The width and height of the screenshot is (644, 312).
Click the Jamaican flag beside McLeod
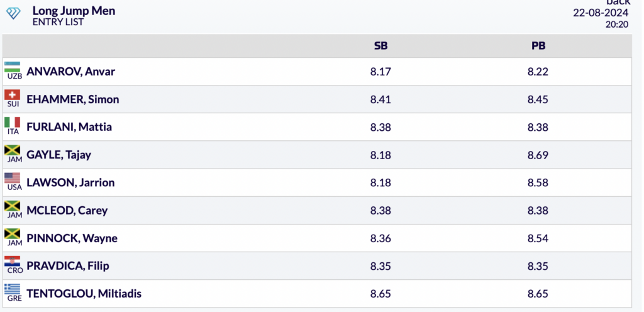[x=13, y=206]
